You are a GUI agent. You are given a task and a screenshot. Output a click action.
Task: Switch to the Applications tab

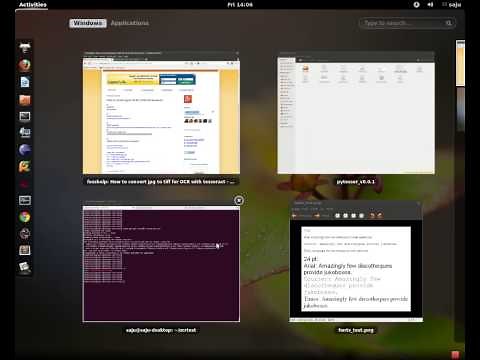pyautogui.click(x=130, y=23)
